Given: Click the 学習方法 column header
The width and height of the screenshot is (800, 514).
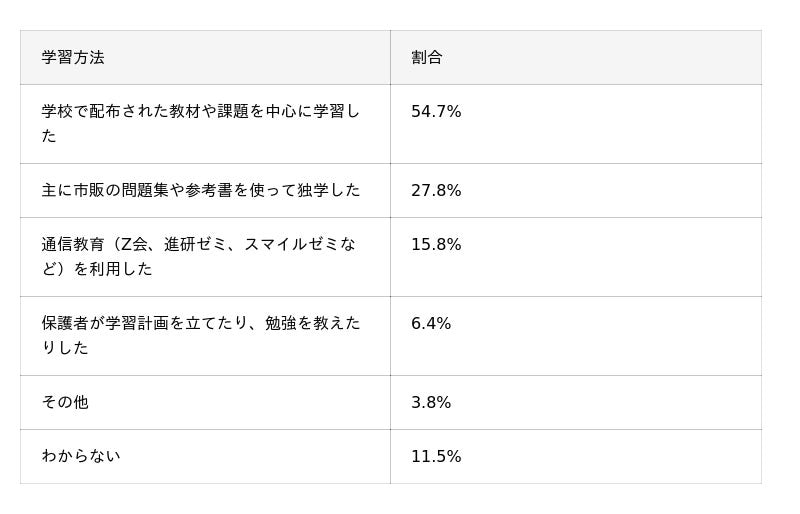Looking at the screenshot, I should (73, 57).
